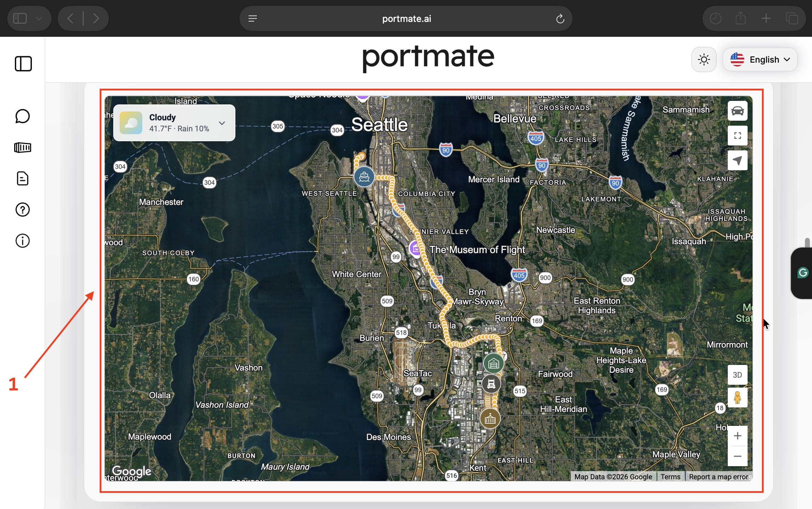Click the container terminal marker near Kent

490,419
